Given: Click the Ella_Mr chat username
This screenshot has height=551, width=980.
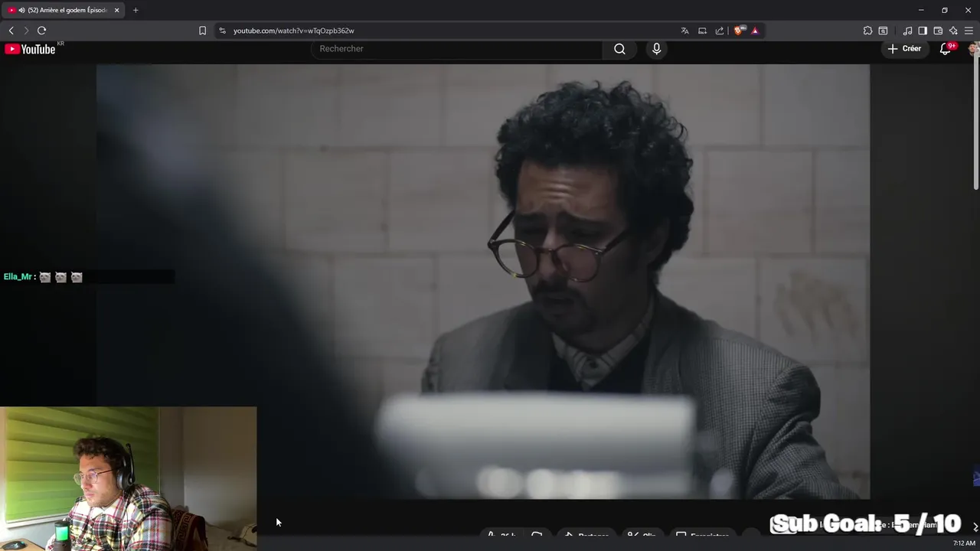Looking at the screenshot, I should coord(18,277).
